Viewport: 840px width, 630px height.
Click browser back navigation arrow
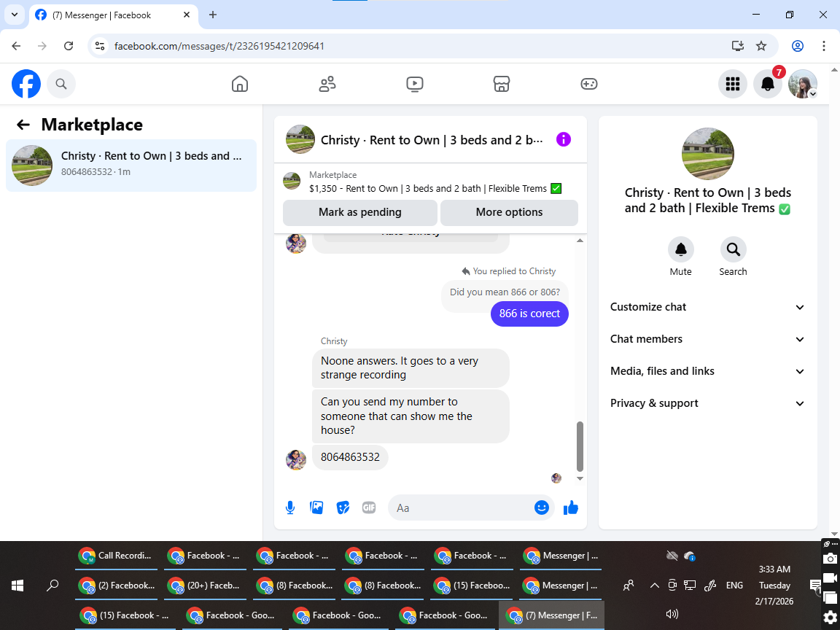16,45
